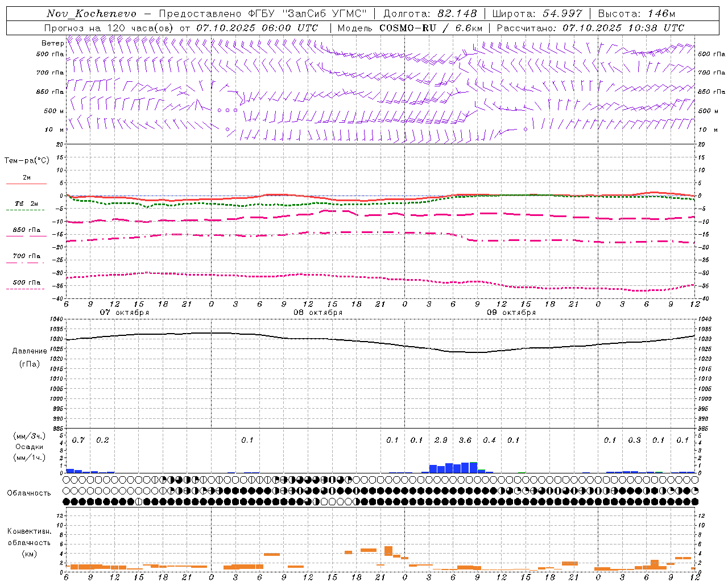
Task: Click the (гПа) unit under Давление
Action: (x=30, y=364)
